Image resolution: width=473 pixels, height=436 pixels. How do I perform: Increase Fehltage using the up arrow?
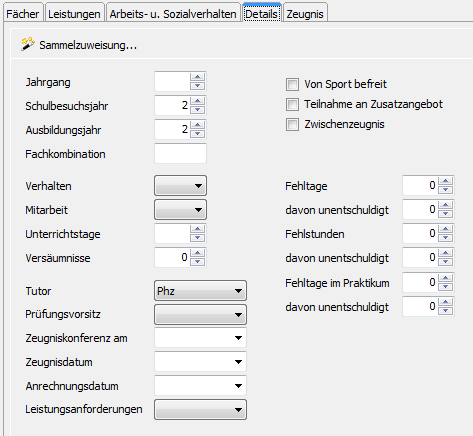click(x=445, y=181)
